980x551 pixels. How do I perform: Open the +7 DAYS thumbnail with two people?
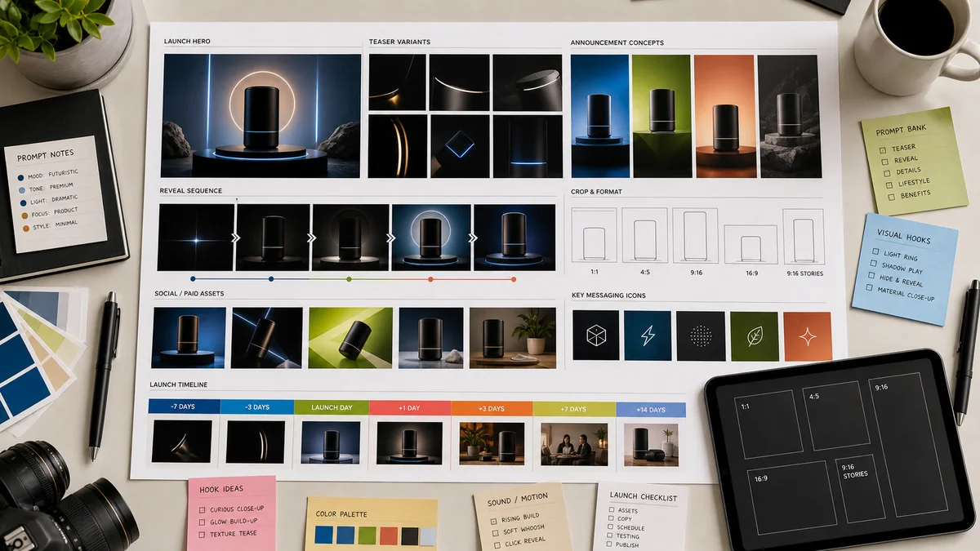573,445
